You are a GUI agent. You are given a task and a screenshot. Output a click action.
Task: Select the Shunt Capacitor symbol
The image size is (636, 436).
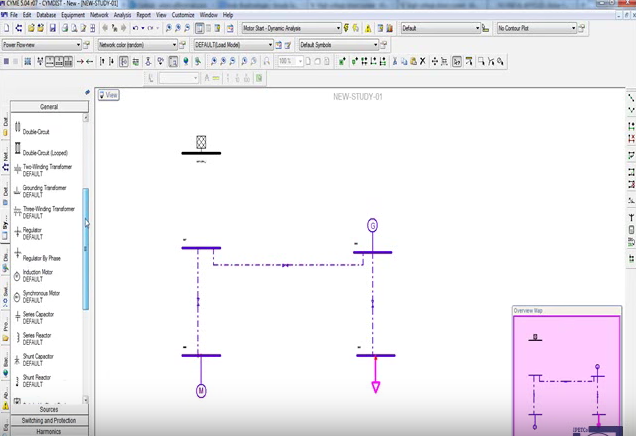point(38,359)
